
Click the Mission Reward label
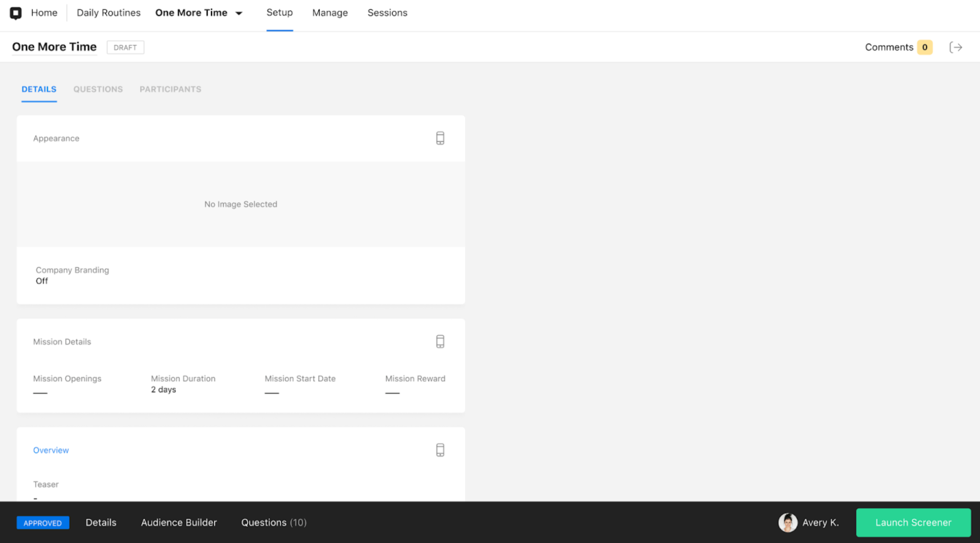coord(415,379)
